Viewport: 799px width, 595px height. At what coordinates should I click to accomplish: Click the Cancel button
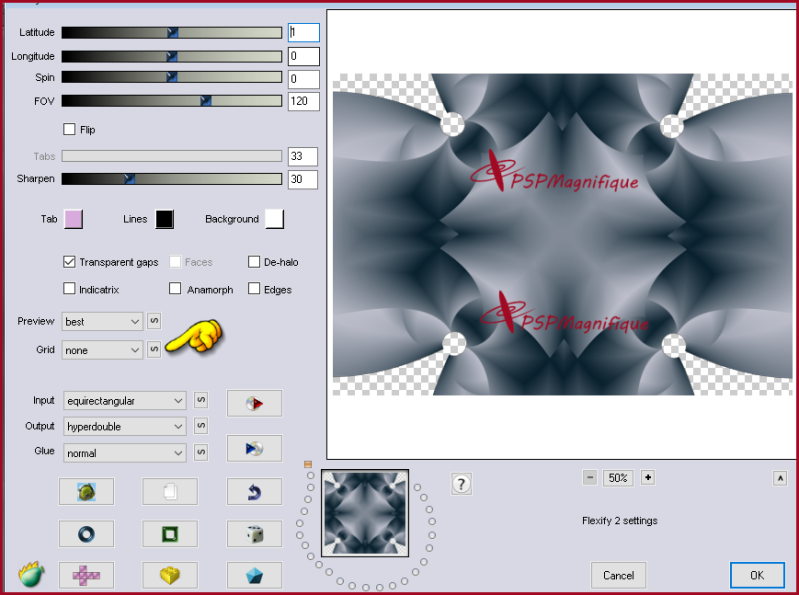pos(618,575)
